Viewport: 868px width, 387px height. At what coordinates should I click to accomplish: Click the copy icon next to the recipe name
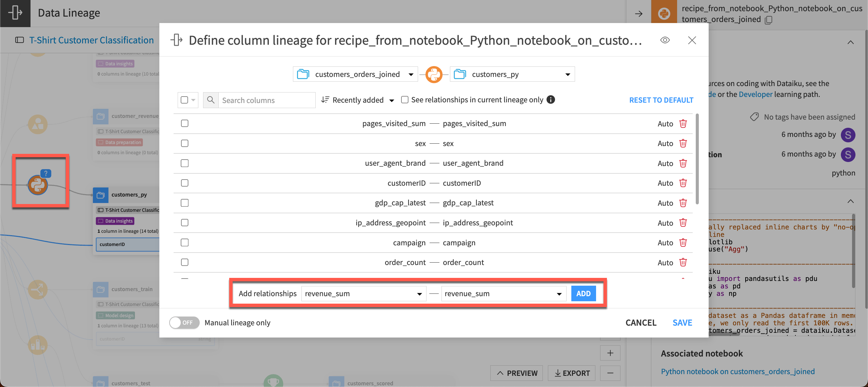[x=768, y=20]
